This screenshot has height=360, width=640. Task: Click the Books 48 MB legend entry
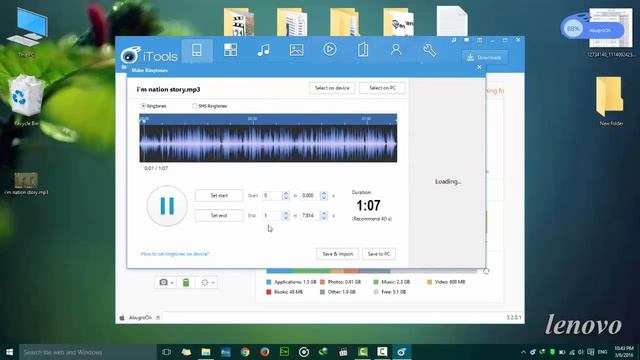pos(284,292)
